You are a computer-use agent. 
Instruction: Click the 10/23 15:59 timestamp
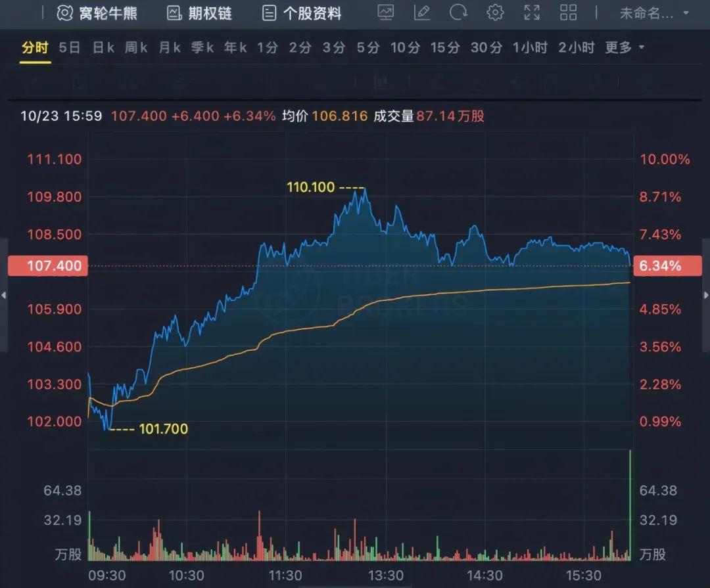click(x=61, y=116)
